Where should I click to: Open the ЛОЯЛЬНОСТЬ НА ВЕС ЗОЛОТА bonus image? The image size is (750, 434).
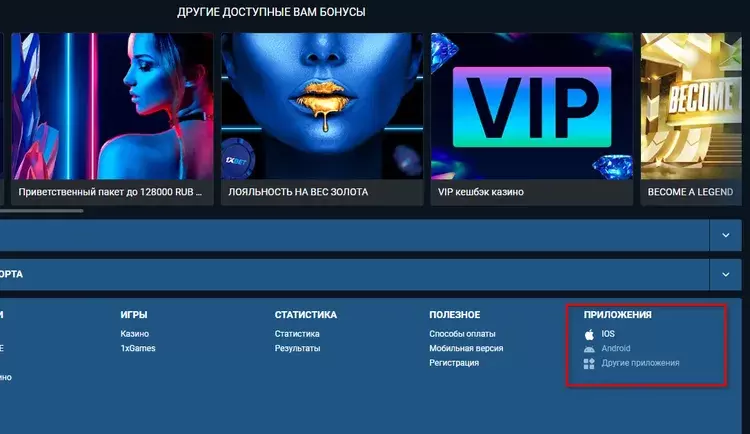pyautogui.click(x=322, y=106)
